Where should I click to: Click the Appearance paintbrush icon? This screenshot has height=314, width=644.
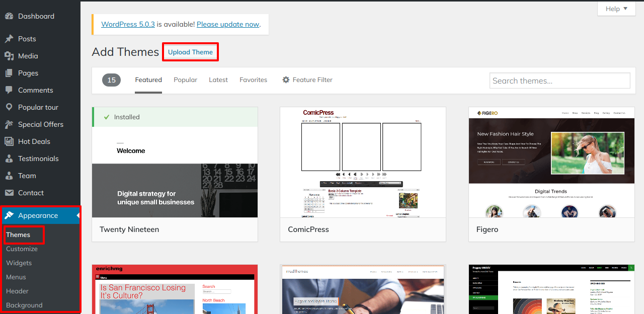coord(9,215)
